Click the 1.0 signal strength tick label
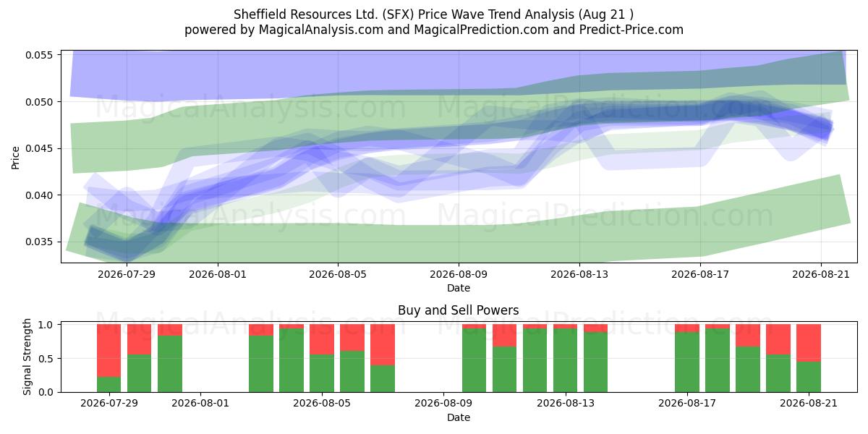Screen dimensions: 868x434 coord(47,325)
